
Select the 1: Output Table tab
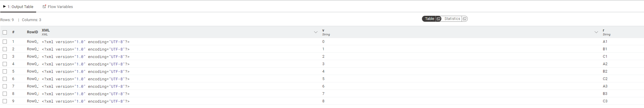click(x=18, y=7)
